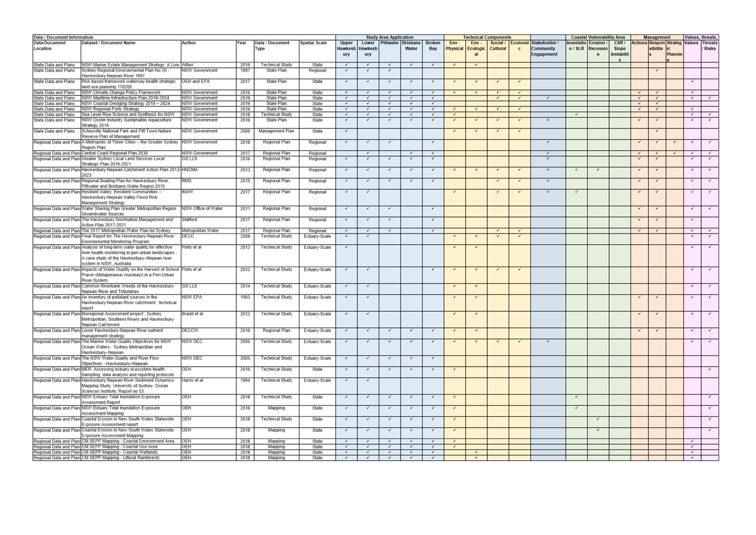Select the year cell '1997'
Image resolution: width=756 pixels, height=535 pixels.
coord(245,73)
